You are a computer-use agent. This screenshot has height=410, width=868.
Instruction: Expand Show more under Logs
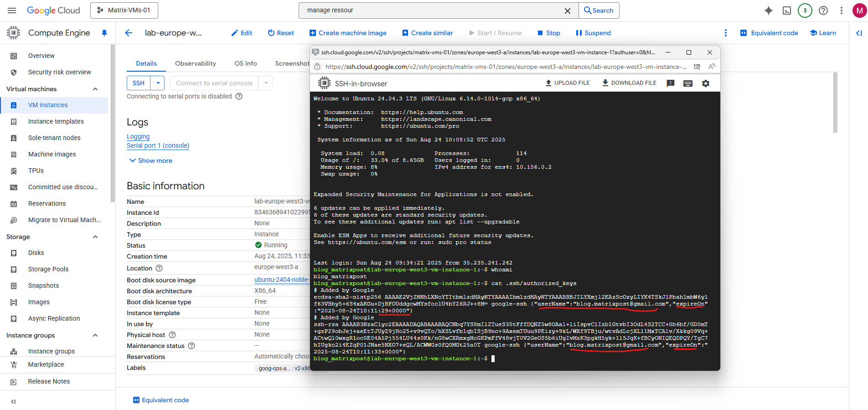pyautogui.click(x=151, y=161)
